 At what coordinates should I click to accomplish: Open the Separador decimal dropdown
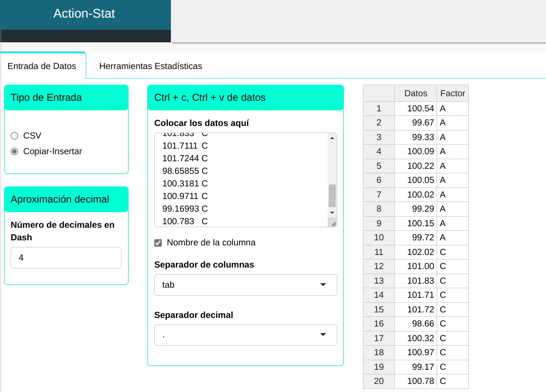click(x=246, y=335)
